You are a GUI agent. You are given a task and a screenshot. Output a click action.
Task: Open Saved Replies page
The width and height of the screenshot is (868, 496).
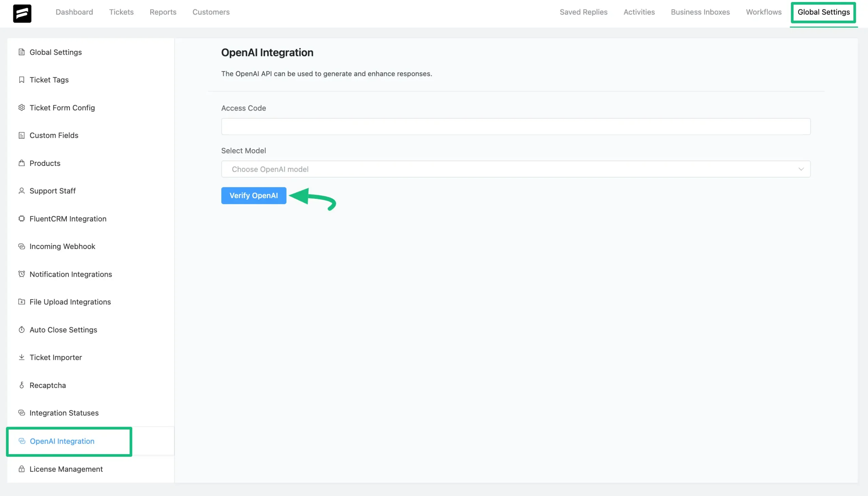pos(583,12)
